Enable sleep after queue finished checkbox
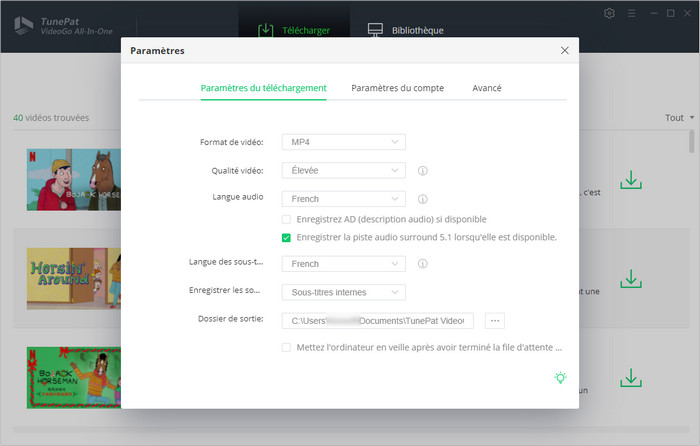This screenshot has width=700, height=446. (286, 347)
